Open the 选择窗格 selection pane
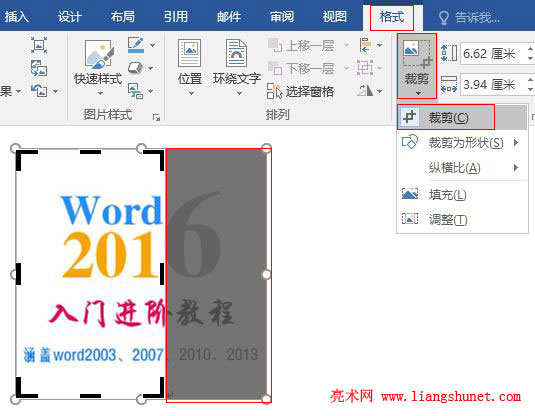Viewport: 535px width, 416px height. click(x=301, y=91)
